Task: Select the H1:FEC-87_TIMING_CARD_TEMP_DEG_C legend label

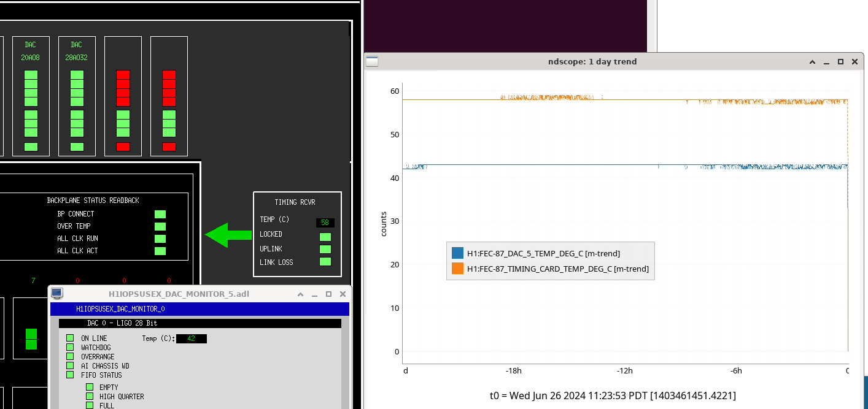Action: click(x=558, y=269)
